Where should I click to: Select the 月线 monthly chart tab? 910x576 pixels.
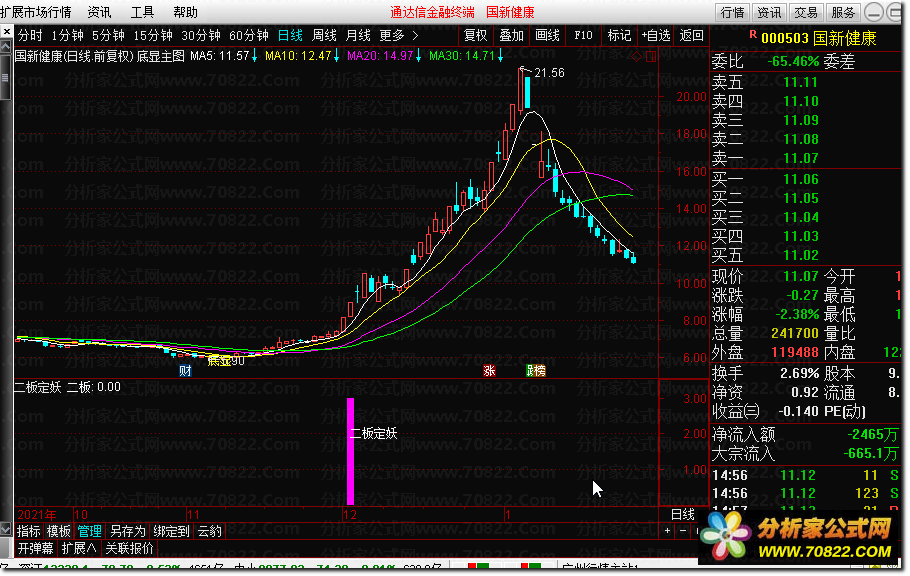358,36
